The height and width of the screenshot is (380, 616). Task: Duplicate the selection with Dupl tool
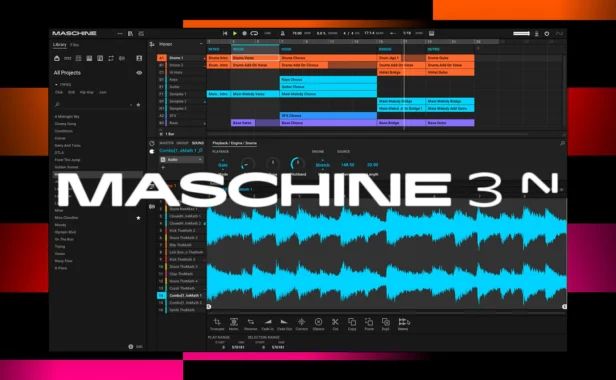(386, 322)
